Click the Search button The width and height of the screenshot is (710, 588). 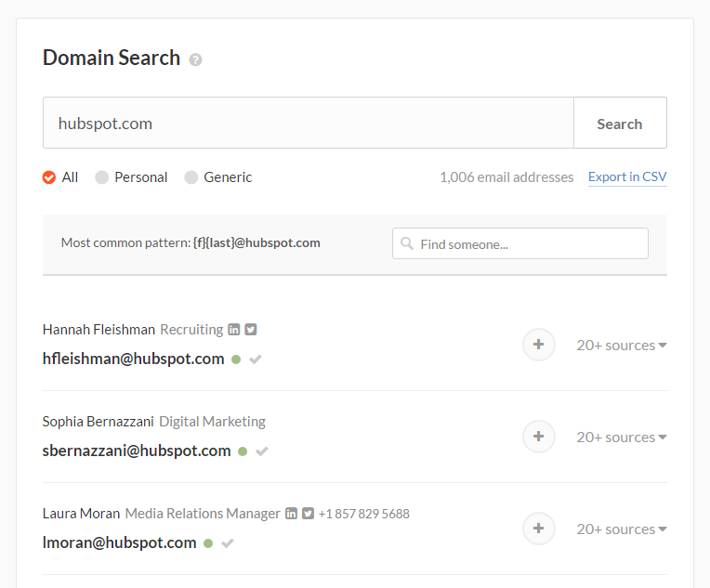tap(620, 123)
